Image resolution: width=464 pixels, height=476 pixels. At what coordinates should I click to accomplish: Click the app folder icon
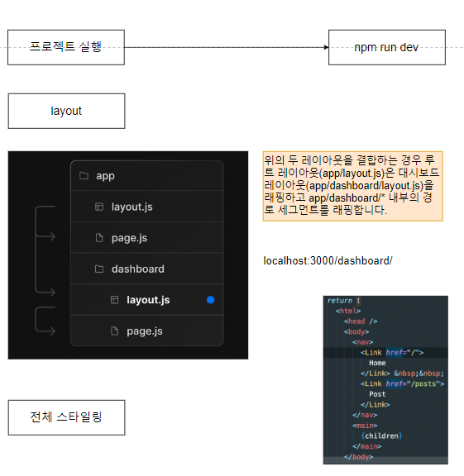tap(84, 176)
